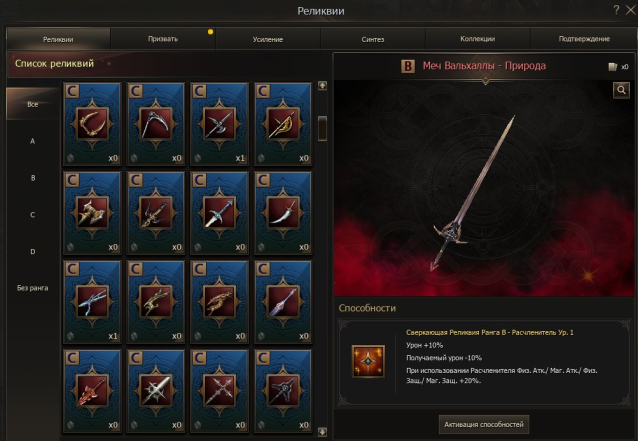
Task: Select the golden bow relic card
Action: tap(283, 124)
